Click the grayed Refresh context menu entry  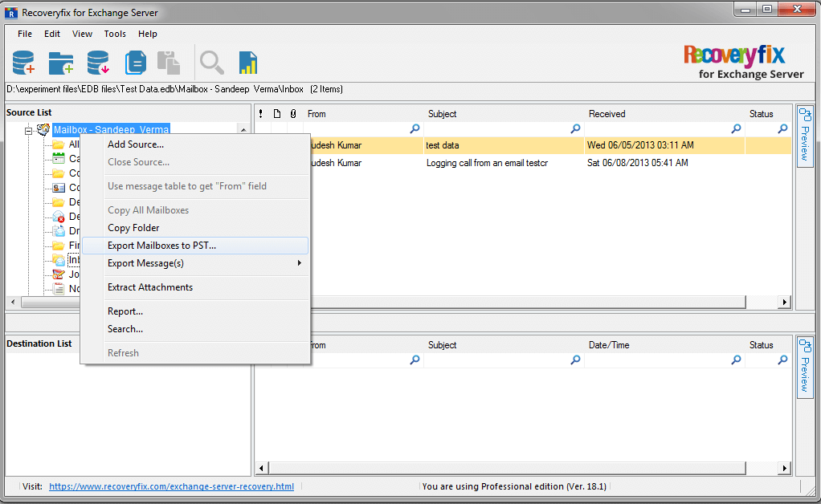(x=195, y=353)
